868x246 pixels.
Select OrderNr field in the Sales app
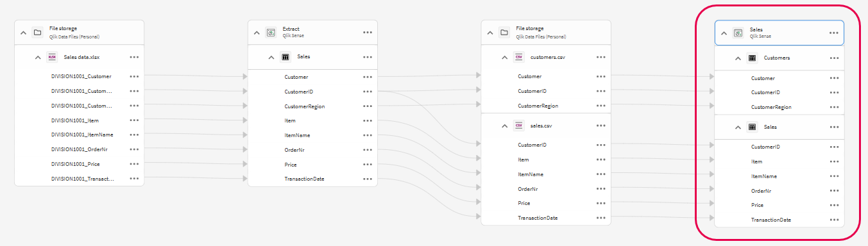(761, 191)
